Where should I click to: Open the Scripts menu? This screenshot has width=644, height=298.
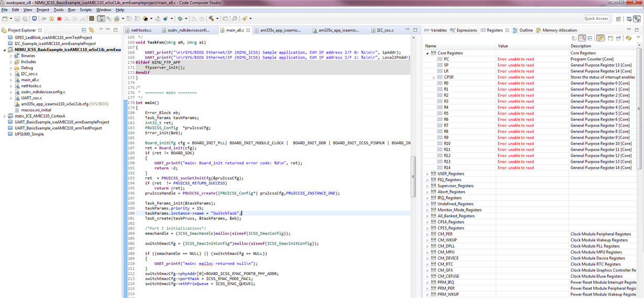pyautogui.click(x=85, y=9)
